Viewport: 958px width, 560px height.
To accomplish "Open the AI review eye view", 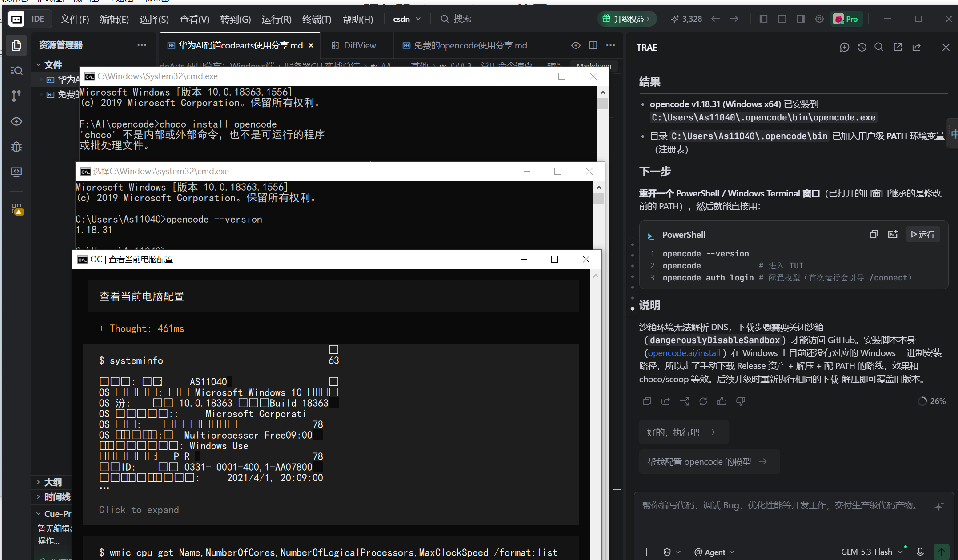I will [16, 121].
